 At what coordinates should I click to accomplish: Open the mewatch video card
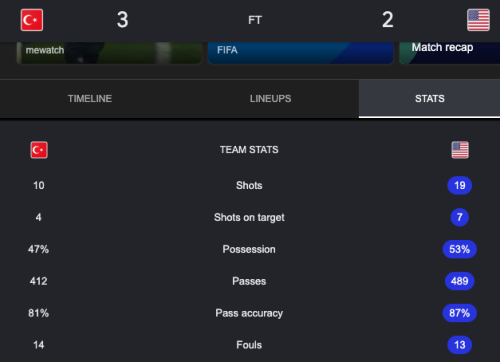[x=109, y=53]
